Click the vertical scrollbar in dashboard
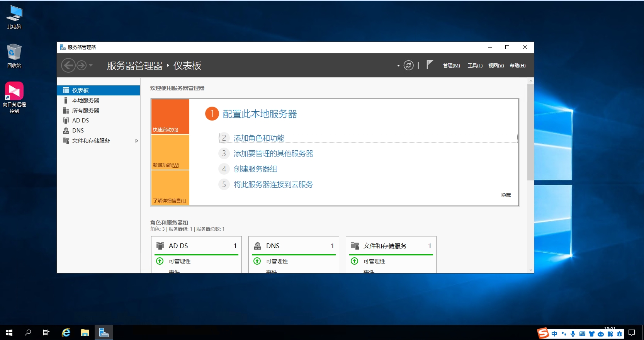The height and width of the screenshot is (340, 644). (x=530, y=131)
